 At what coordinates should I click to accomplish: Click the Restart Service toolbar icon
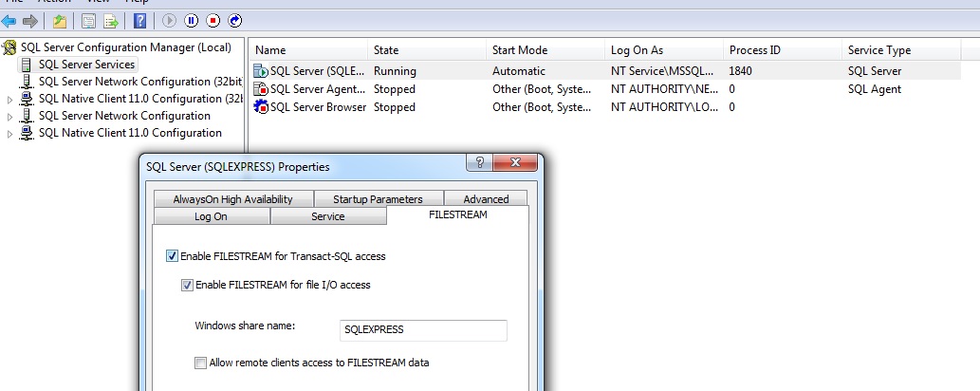[235, 21]
